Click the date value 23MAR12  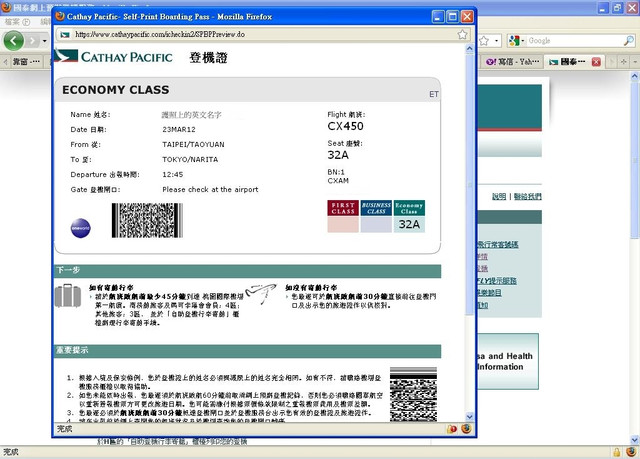pos(179,129)
